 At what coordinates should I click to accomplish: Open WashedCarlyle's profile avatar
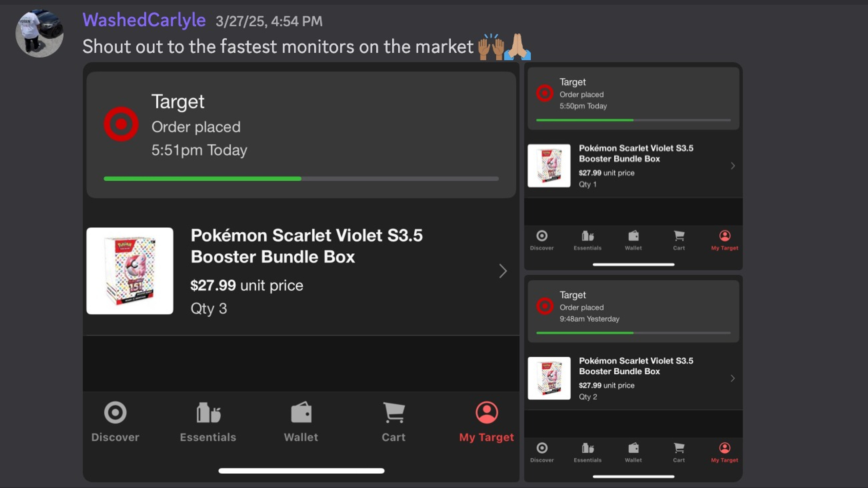click(x=39, y=33)
